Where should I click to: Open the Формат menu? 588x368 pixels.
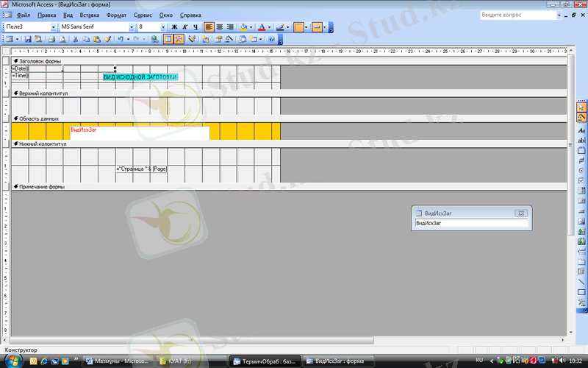pyautogui.click(x=116, y=15)
